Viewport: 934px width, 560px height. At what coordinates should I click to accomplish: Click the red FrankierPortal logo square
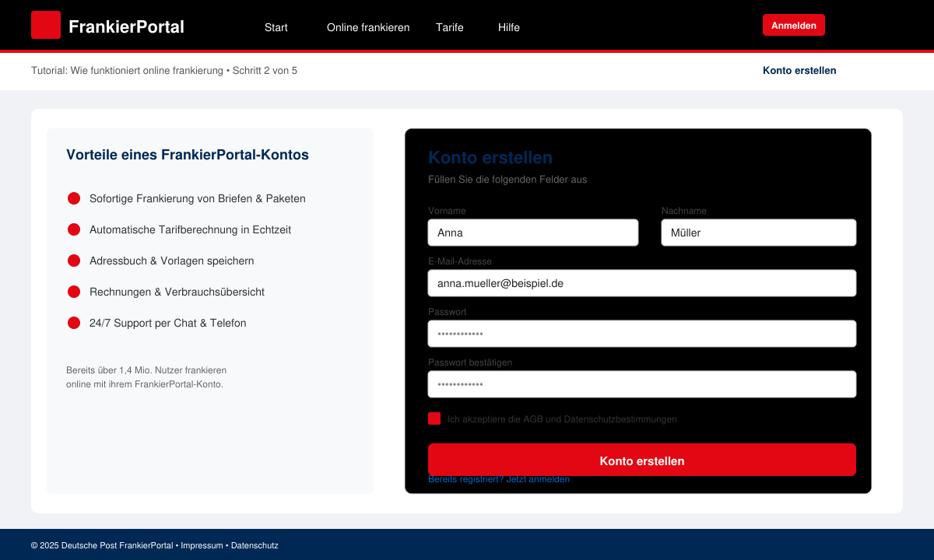pyautogui.click(x=46, y=25)
